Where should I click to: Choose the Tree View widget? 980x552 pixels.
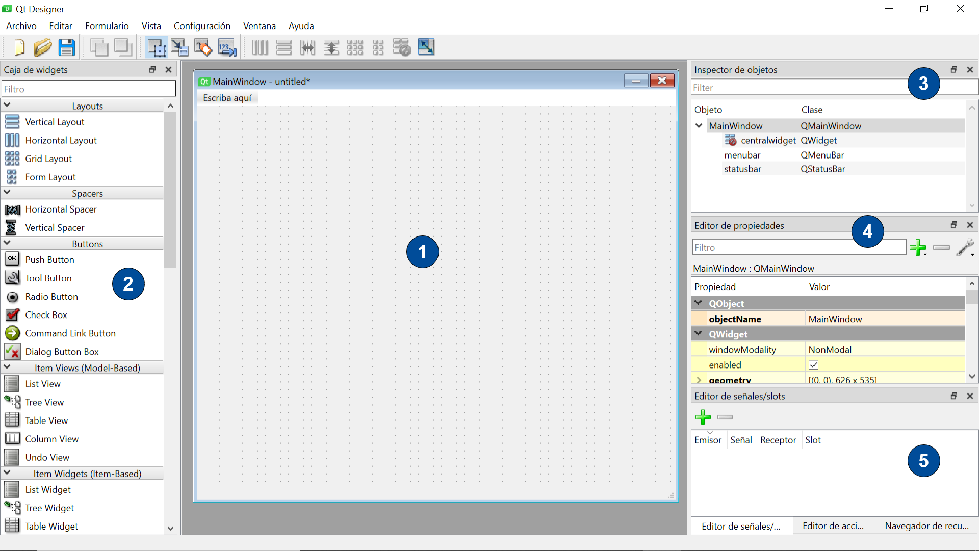click(44, 403)
